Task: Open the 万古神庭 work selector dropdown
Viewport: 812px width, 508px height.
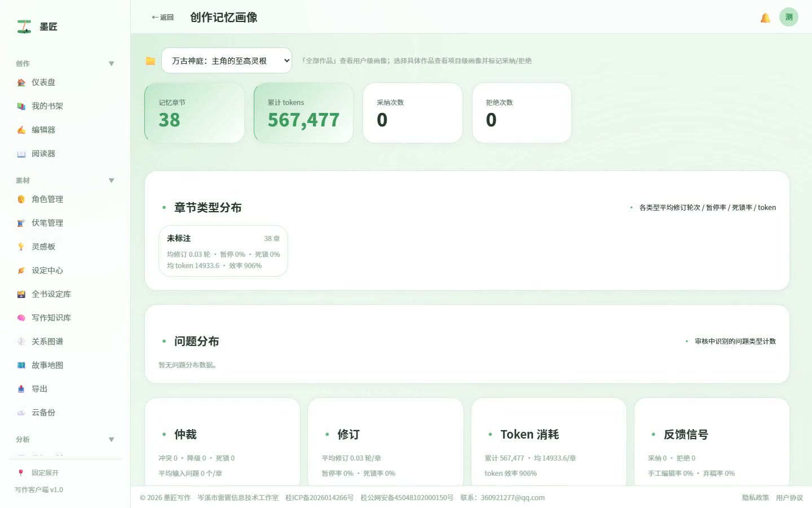Action: tap(227, 60)
